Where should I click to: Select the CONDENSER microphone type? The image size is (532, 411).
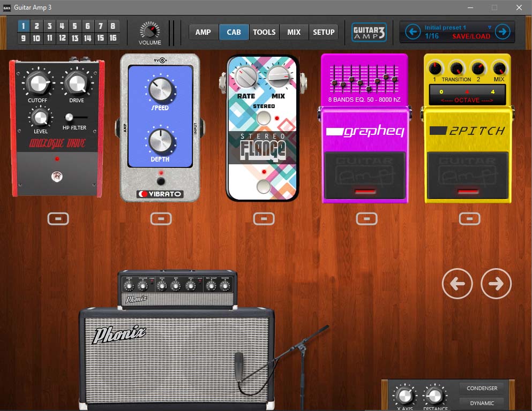[482, 389]
